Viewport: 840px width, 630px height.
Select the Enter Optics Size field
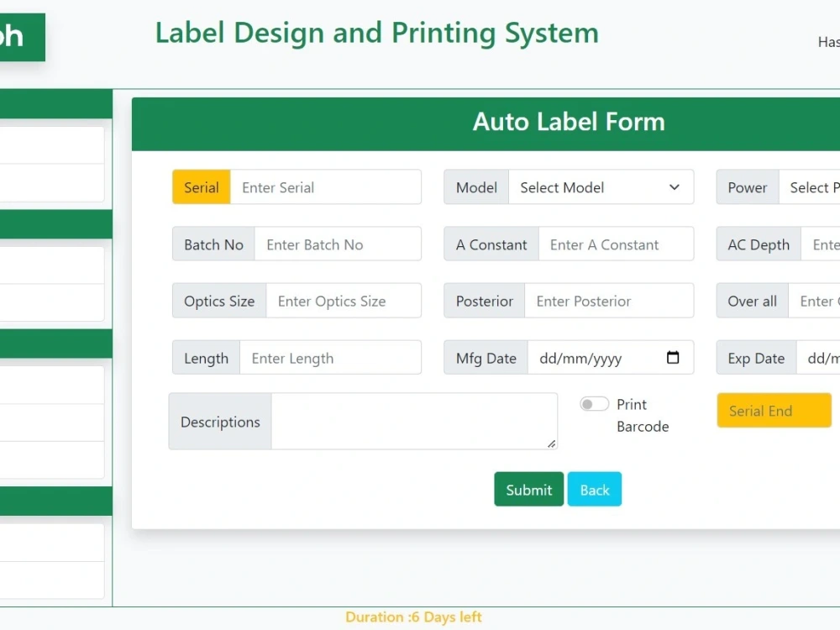344,300
